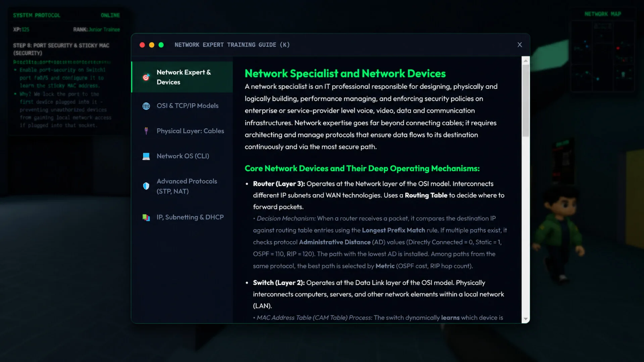The height and width of the screenshot is (362, 644).
Task: Click the scrollbar up arrow in guide
Action: coord(526,61)
